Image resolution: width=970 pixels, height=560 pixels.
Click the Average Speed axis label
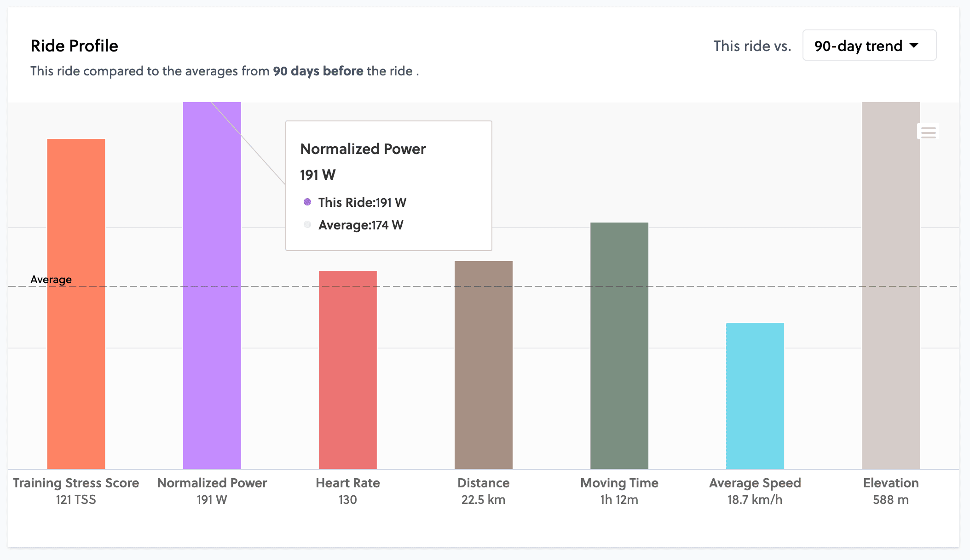[x=755, y=483]
